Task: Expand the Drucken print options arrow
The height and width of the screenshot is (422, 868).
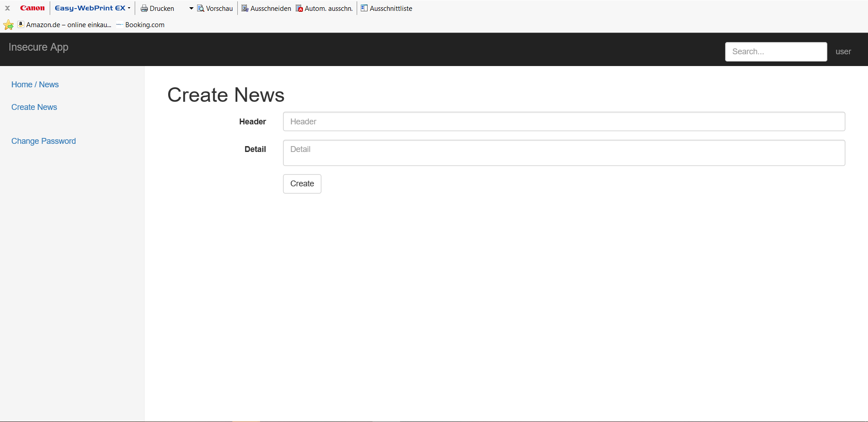Action: pos(190,8)
